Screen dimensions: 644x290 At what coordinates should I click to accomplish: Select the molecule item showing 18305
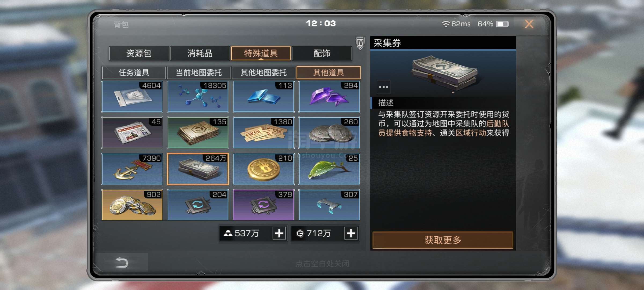198,96
